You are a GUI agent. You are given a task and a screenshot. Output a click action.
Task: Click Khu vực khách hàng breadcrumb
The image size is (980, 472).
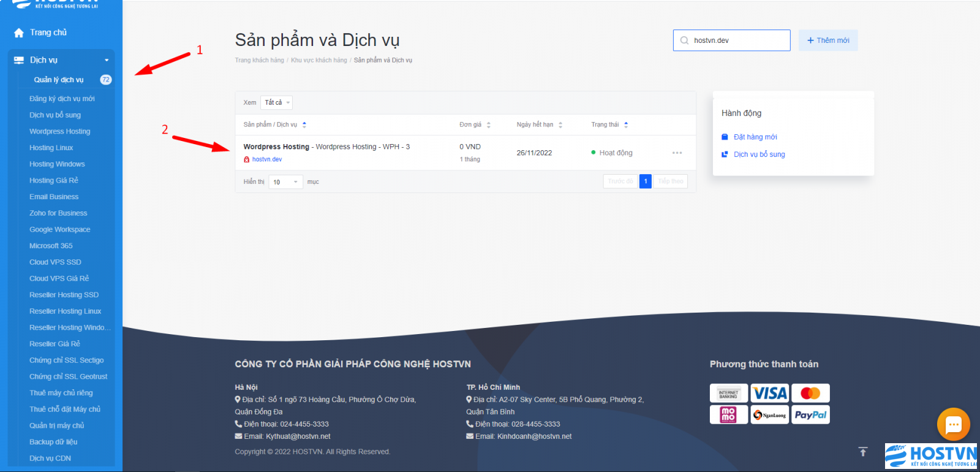tap(319, 60)
